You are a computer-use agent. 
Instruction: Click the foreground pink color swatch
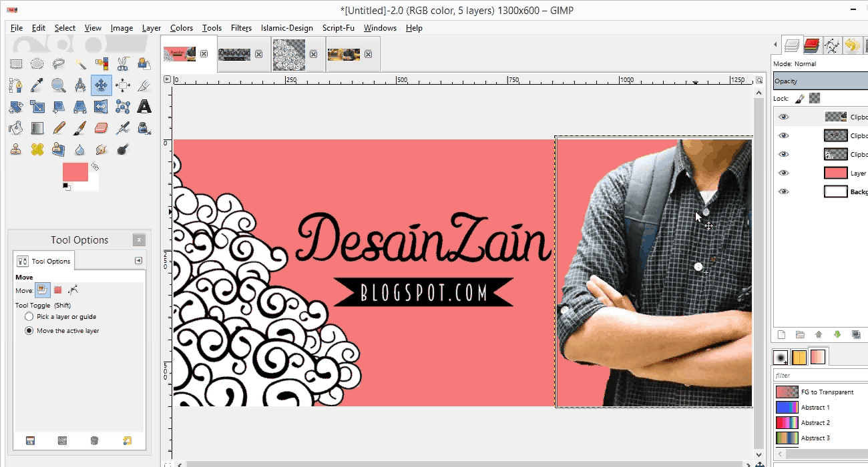point(75,171)
